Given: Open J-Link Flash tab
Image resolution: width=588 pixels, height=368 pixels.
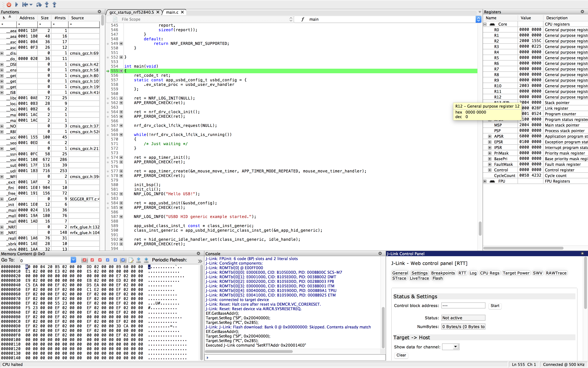Looking at the screenshot, I should click(438, 278).
